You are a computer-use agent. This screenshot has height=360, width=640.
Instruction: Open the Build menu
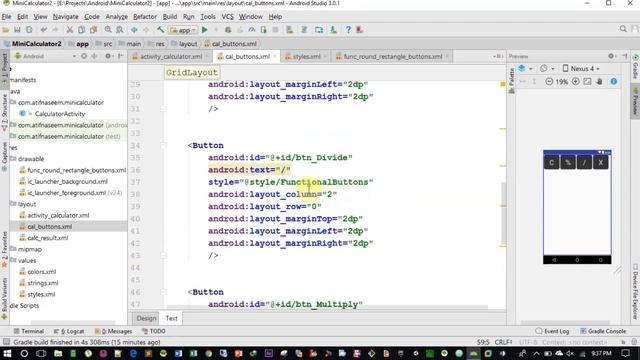coord(170,17)
